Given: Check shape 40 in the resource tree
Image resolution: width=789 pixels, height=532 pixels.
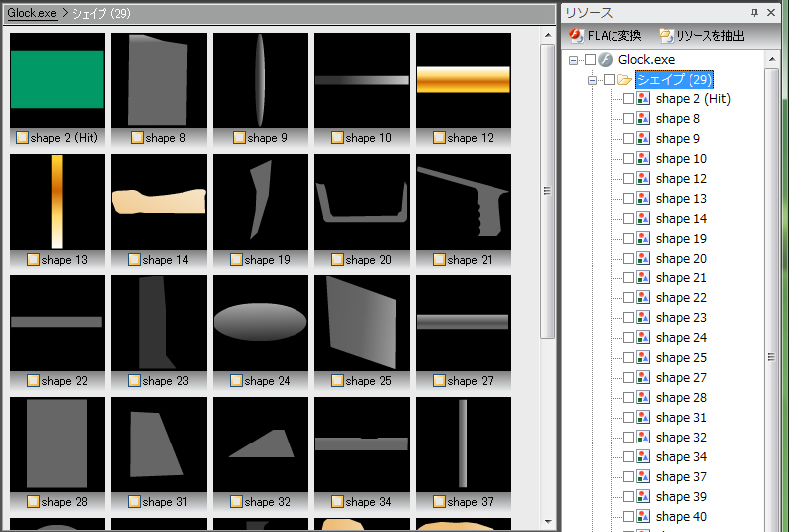Looking at the screenshot, I should [x=628, y=516].
